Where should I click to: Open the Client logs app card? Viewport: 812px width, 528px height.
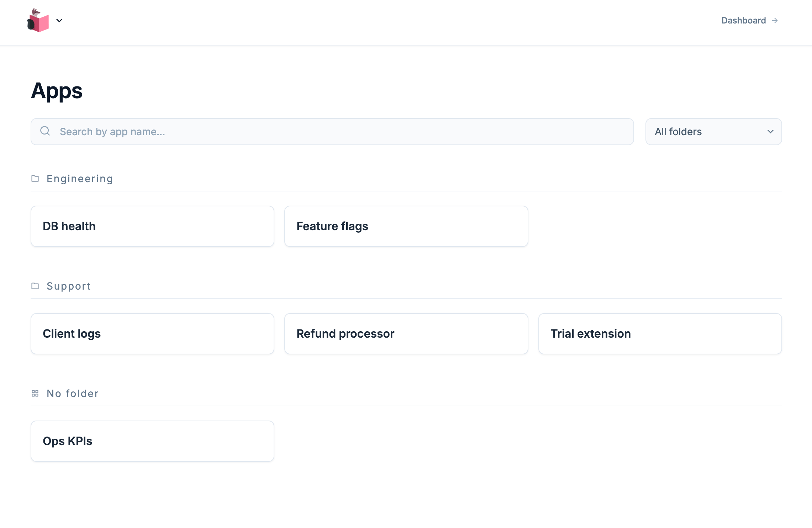(x=152, y=334)
